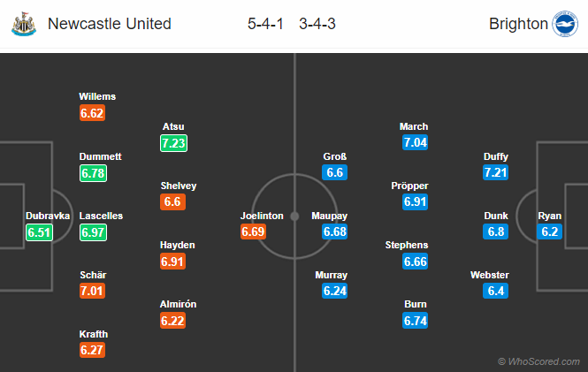Click player name Lascelles
Screen dimensions: 588x372
click(x=101, y=216)
